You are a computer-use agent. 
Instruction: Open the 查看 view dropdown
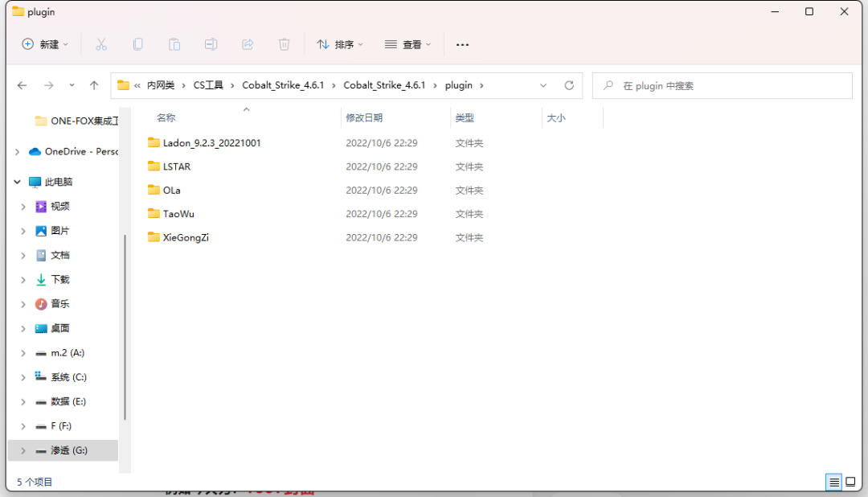point(408,44)
